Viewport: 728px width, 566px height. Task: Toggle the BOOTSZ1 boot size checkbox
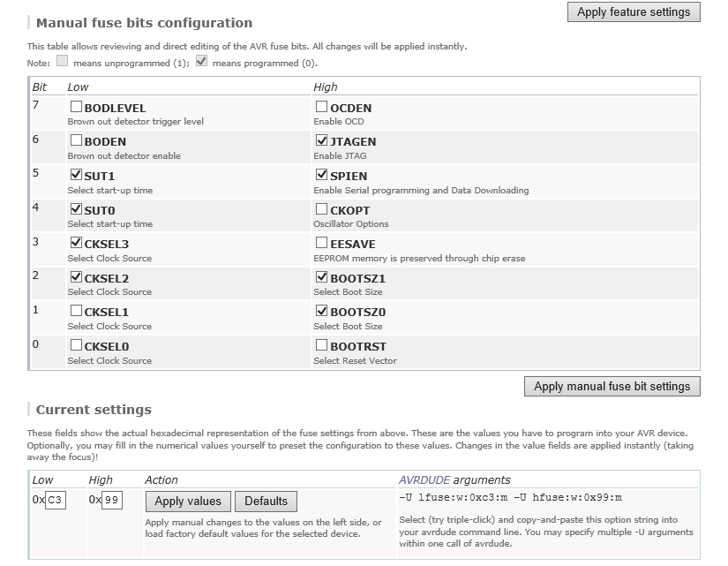pos(322,277)
